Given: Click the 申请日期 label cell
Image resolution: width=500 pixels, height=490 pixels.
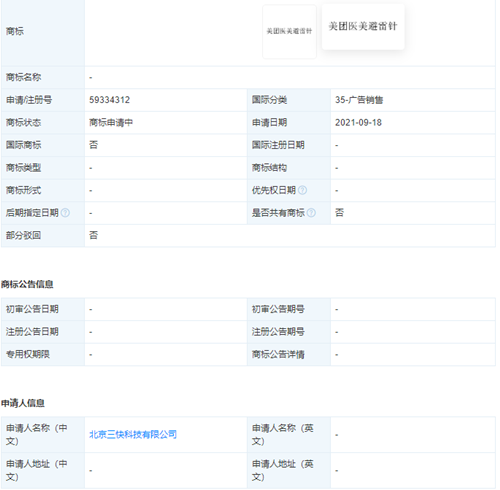Looking at the screenshot, I should (x=289, y=123).
